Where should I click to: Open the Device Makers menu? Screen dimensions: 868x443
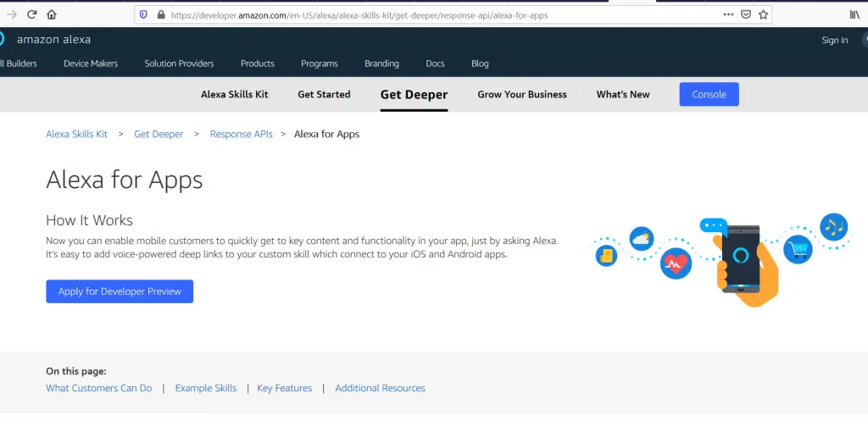(x=91, y=64)
